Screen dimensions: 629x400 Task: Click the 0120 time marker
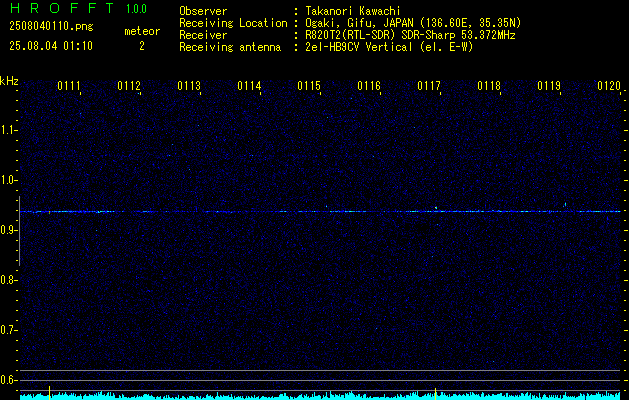tap(609, 86)
